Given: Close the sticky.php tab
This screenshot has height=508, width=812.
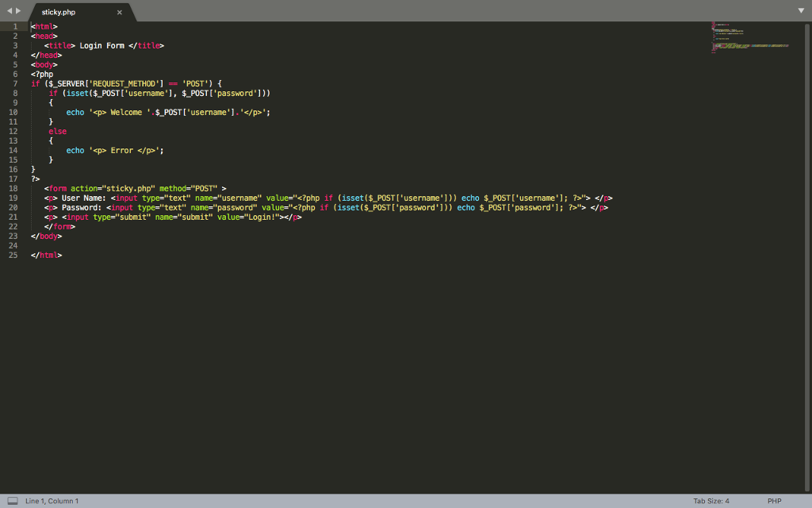Looking at the screenshot, I should click(120, 13).
